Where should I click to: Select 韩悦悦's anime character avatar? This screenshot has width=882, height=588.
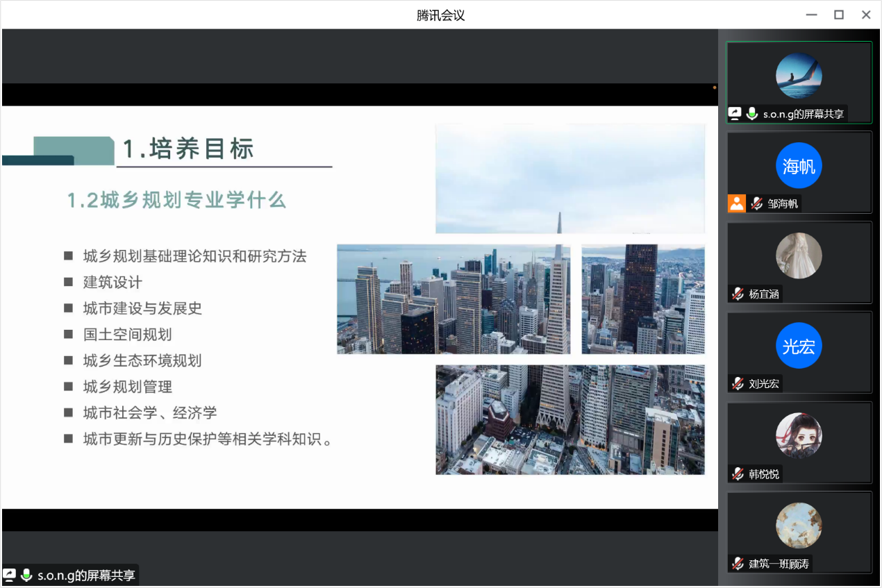point(799,436)
